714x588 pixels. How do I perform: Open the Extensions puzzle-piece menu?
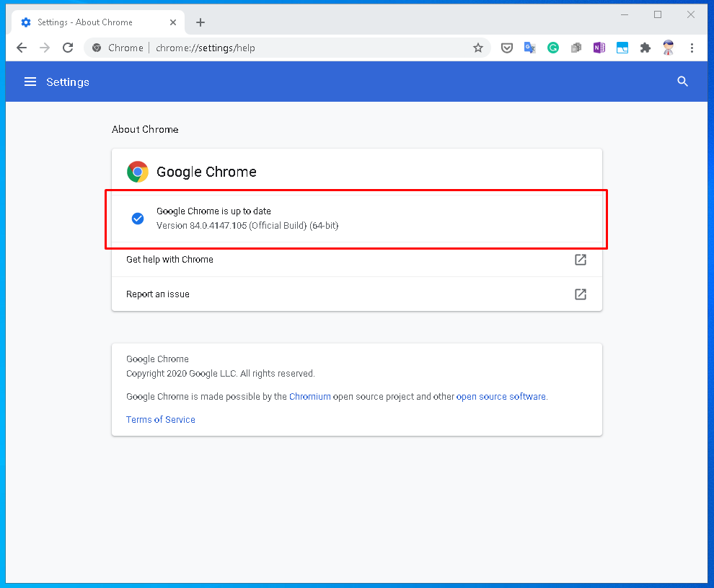pos(645,48)
